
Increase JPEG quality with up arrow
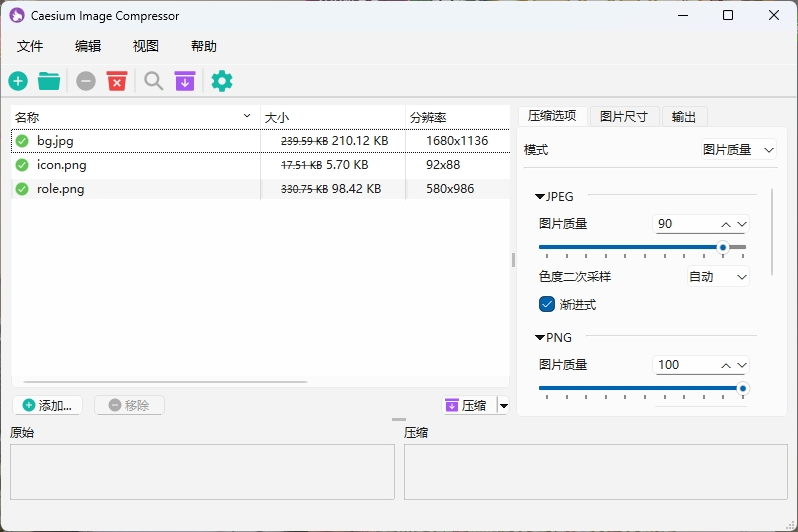pyautogui.click(x=726, y=224)
